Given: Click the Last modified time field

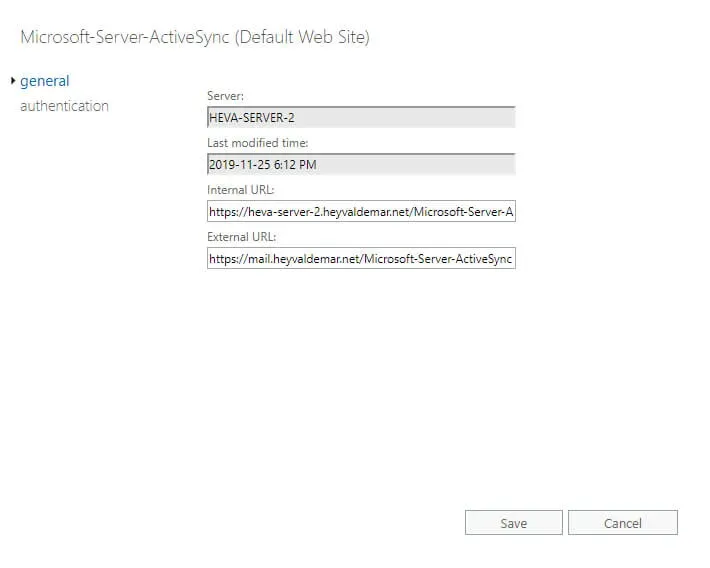Looking at the screenshot, I should tap(361, 164).
